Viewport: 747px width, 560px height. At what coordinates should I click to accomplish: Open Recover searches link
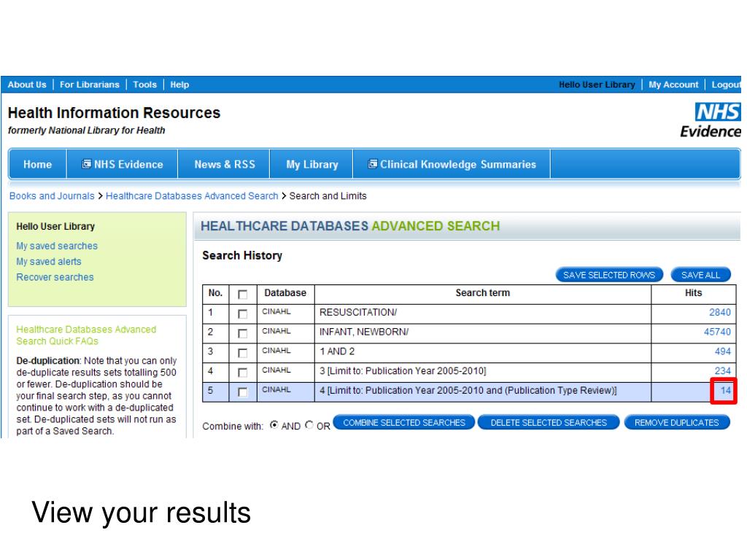point(55,278)
